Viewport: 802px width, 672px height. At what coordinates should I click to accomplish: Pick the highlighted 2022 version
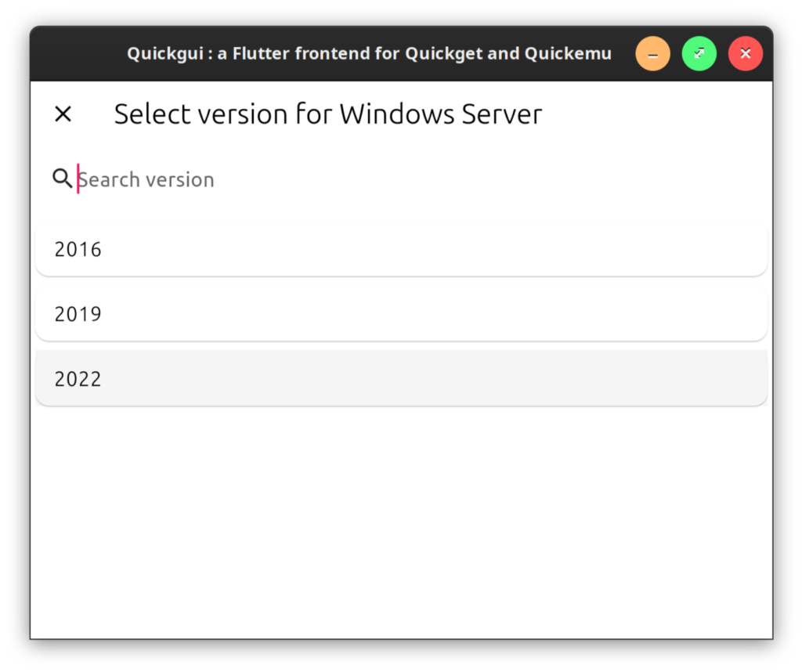[x=401, y=379]
